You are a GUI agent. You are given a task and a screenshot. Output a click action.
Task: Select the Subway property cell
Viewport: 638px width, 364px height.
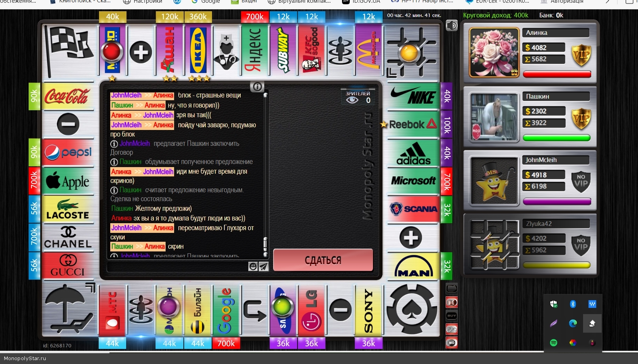[283, 50]
